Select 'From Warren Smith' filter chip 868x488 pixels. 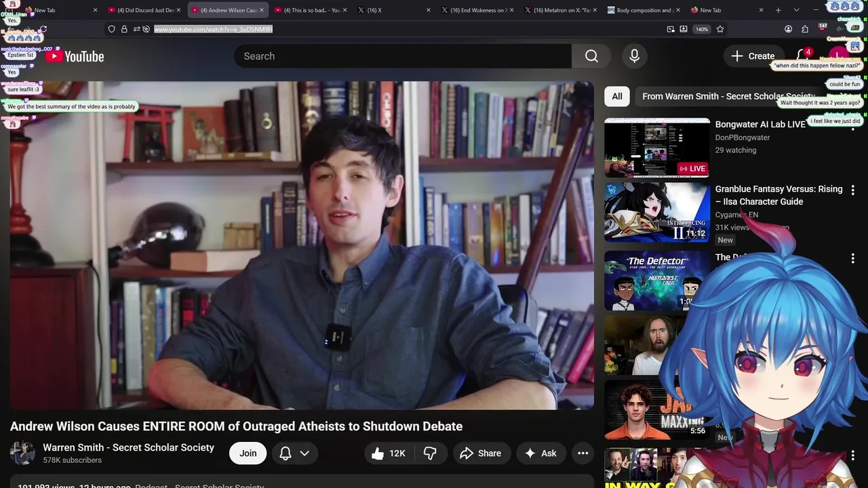coord(728,96)
